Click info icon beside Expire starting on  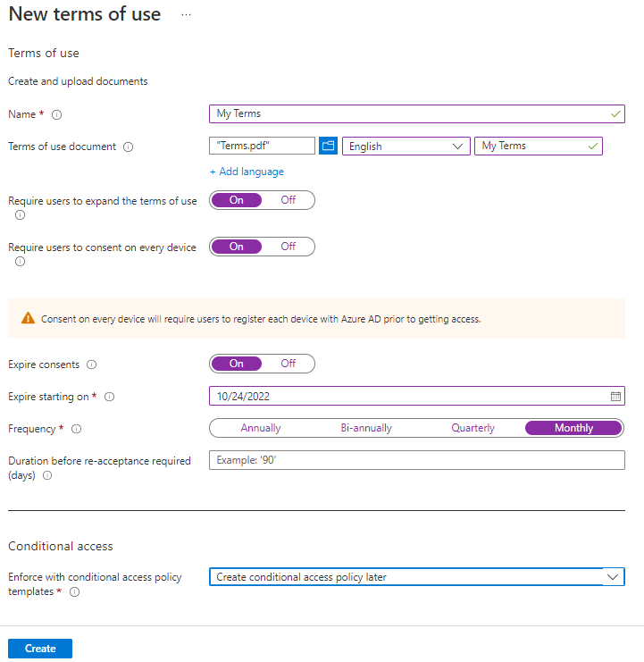pyautogui.click(x=110, y=397)
